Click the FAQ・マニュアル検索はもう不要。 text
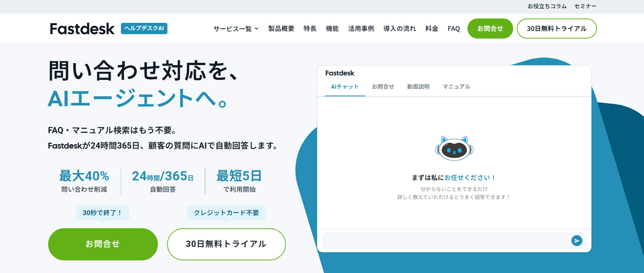 (x=112, y=130)
